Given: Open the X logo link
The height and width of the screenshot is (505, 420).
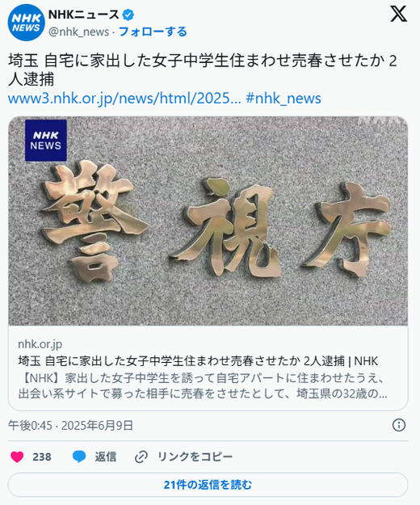Looking at the screenshot, I should coord(398,14).
